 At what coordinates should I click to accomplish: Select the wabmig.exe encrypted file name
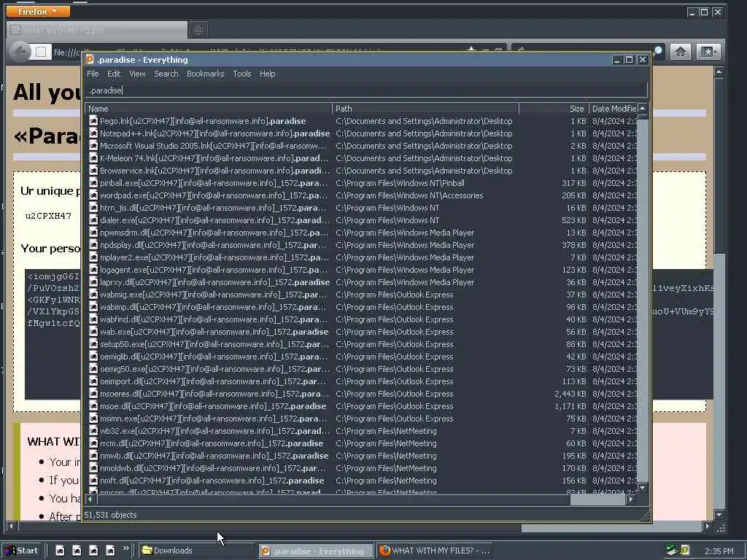coord(214,295)
